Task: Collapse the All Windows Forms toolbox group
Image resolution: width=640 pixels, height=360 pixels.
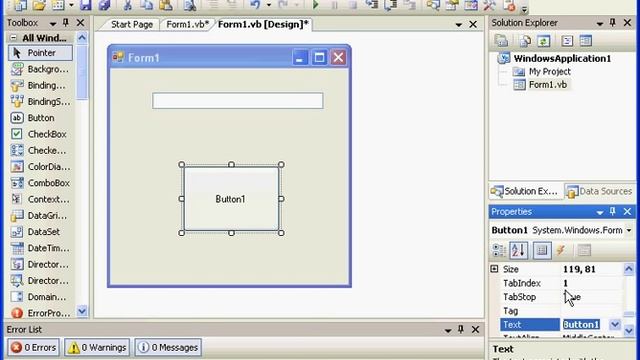Action: 13,38
